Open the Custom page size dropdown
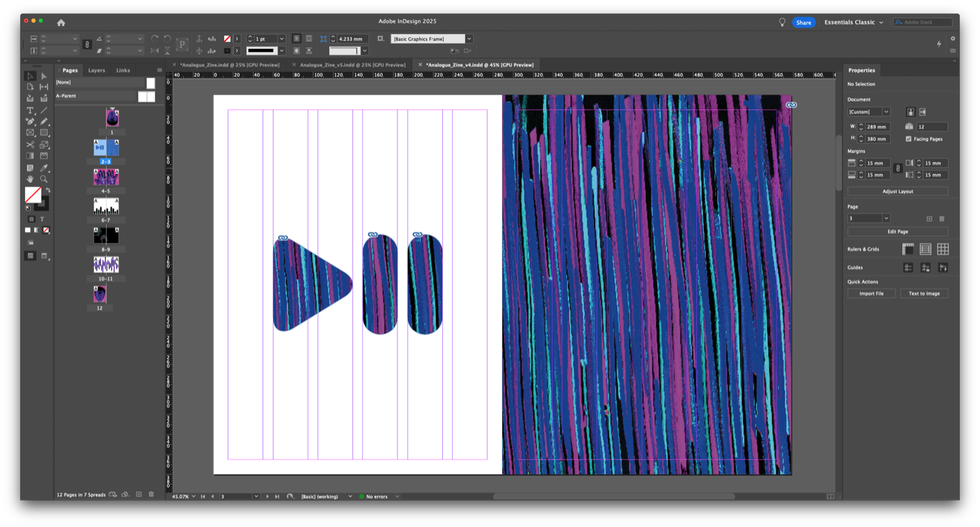The width and height of the screenshot is (980, 527). [869, 112]
